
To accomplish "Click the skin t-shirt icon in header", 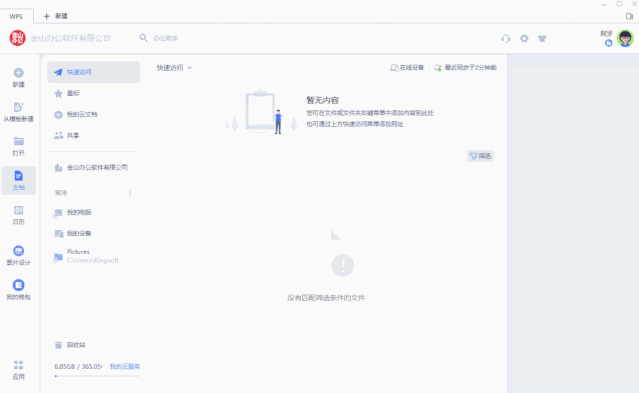I will 542,38.
